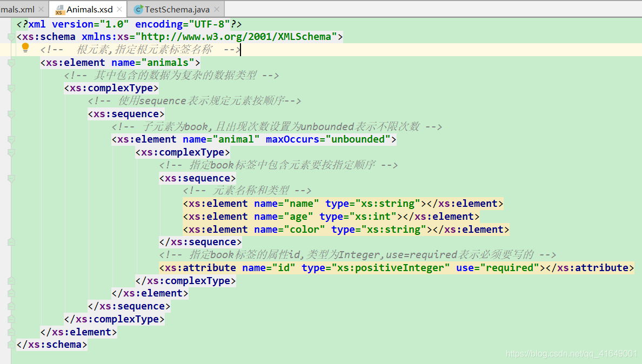Close the TestSchema.java tab
This screenshot has height=364, width=642.
click(x=217, y=9)
